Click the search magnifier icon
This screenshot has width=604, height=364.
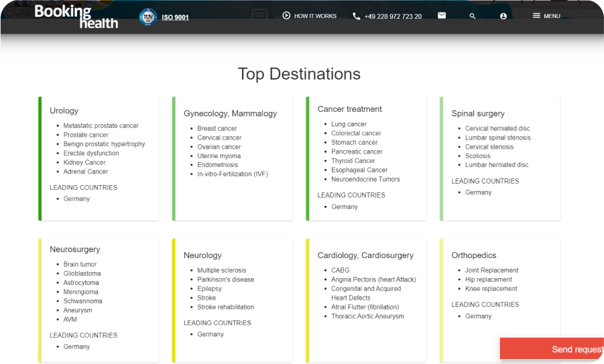tap(472, 16)
